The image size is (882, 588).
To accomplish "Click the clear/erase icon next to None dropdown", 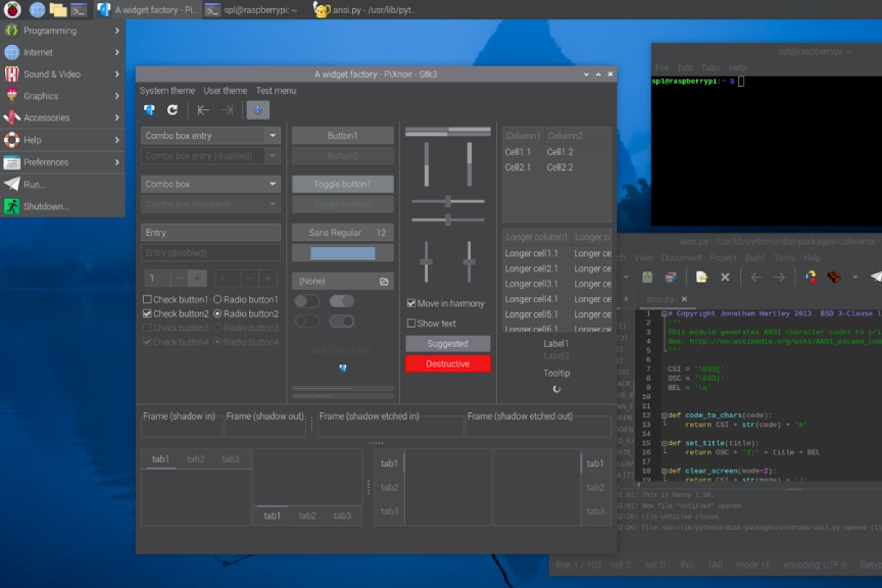I will click(x=385, y=281).
